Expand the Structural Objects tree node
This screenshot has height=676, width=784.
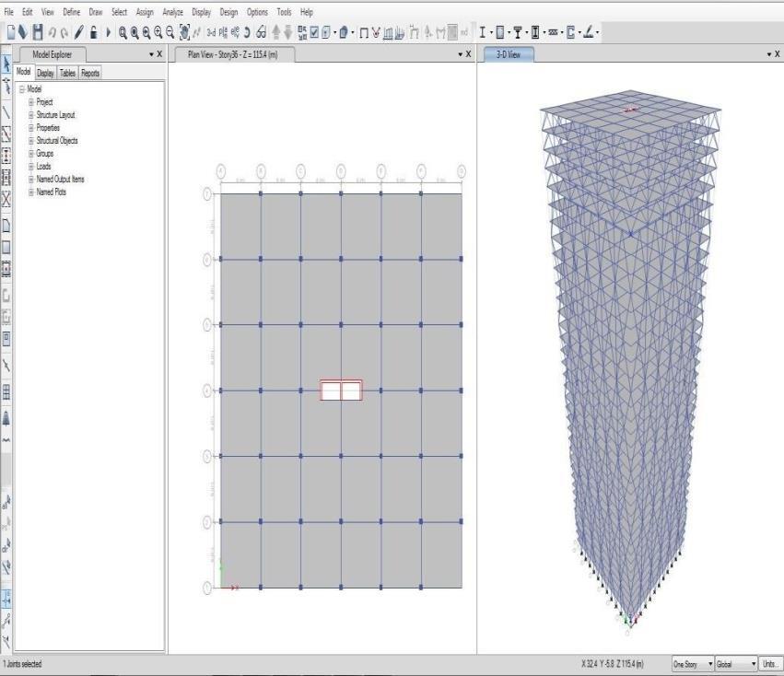click(31, 141)
